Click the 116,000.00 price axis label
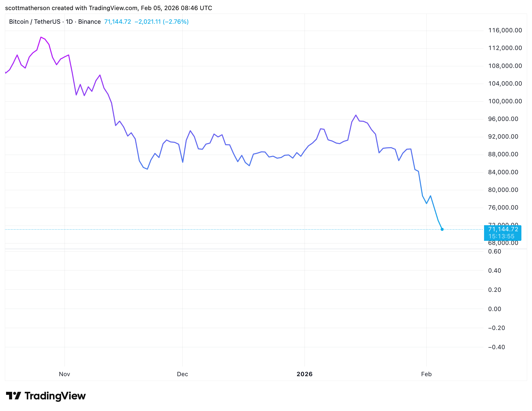 tap(505, 30)
